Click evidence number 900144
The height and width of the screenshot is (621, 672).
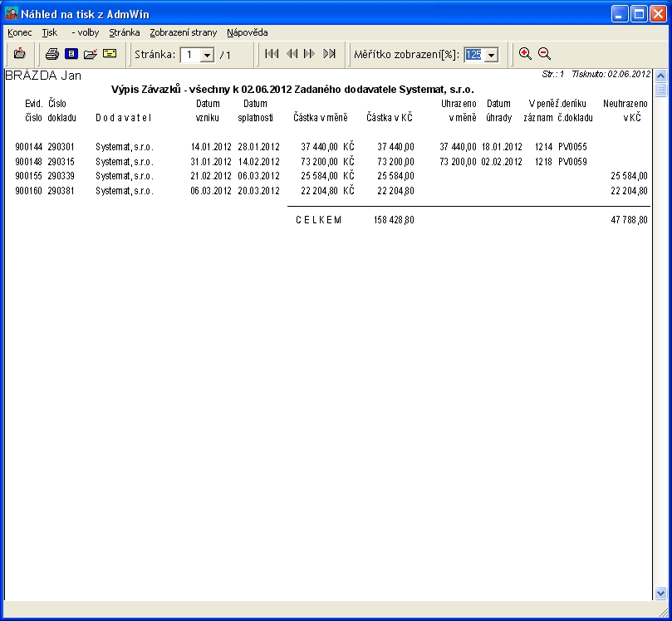pyautogui.click(x=29, y=147)
